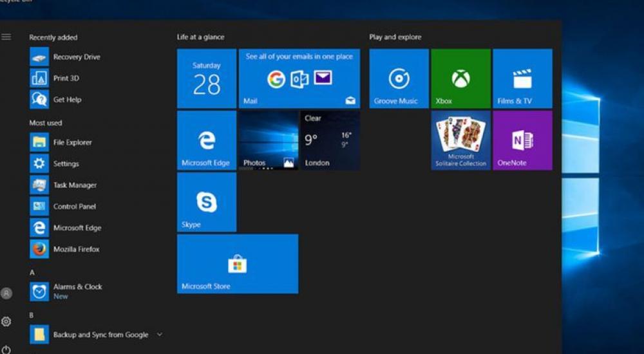This screenshot has height=354, width=644.
Task: Launch the Xbox tile
Action: click(x=460, y=79)
